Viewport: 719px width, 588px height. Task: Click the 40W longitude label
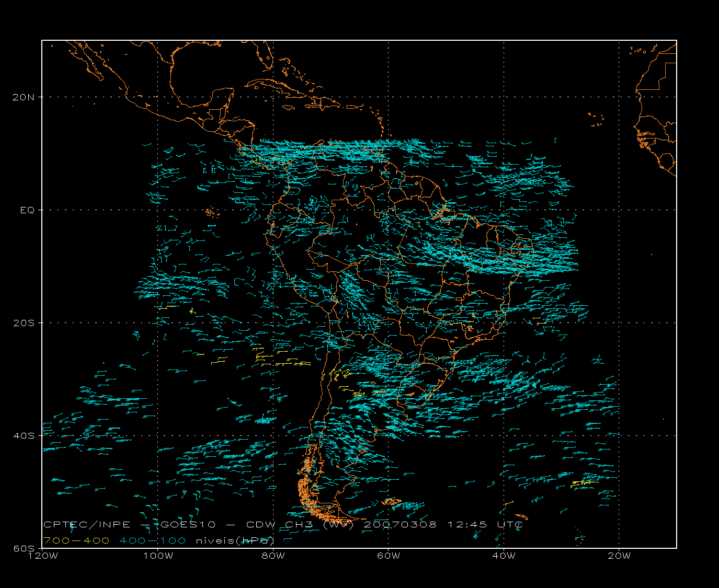(504, 556)
